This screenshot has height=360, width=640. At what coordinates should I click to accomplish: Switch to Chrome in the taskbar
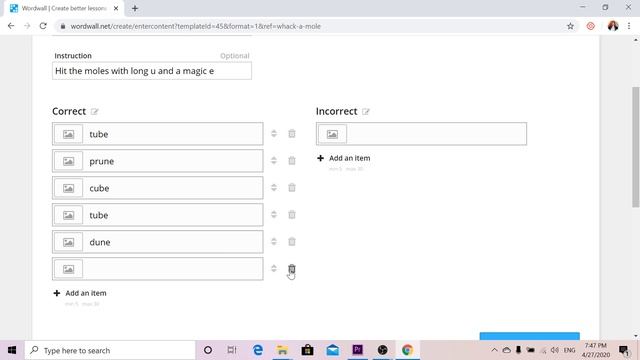point(407,350)
